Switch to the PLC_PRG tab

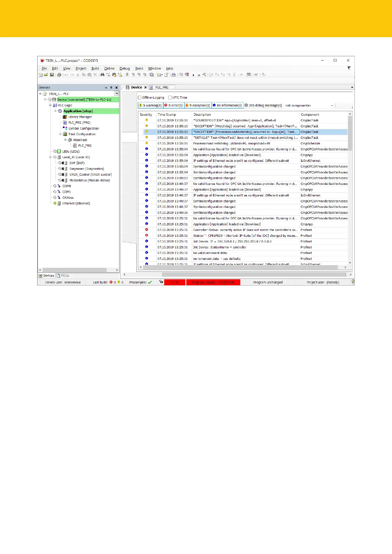[x=161, y=88]
